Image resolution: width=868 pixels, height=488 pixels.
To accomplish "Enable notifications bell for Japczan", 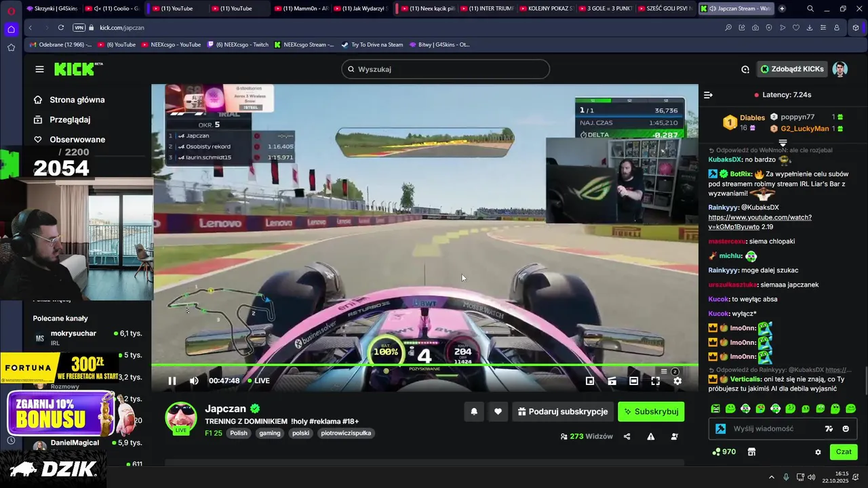I will 474,411.
